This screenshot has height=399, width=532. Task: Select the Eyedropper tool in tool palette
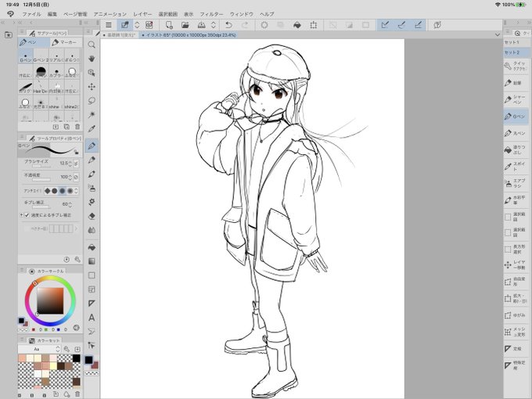coord(92,129)
